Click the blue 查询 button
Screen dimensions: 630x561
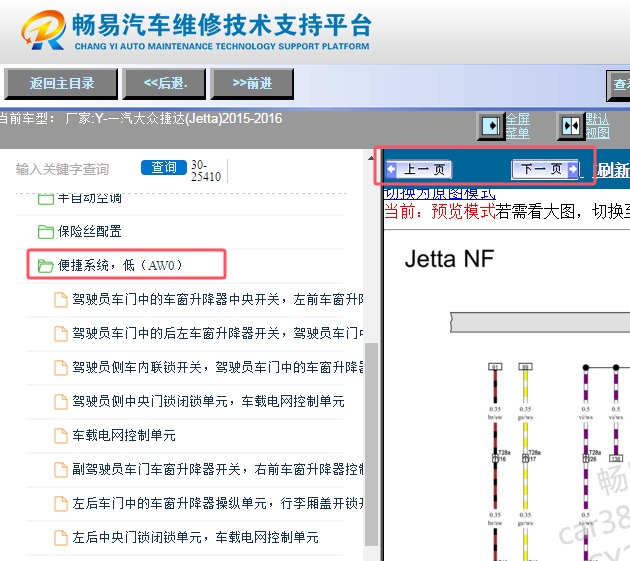click(x=164, y=167)
